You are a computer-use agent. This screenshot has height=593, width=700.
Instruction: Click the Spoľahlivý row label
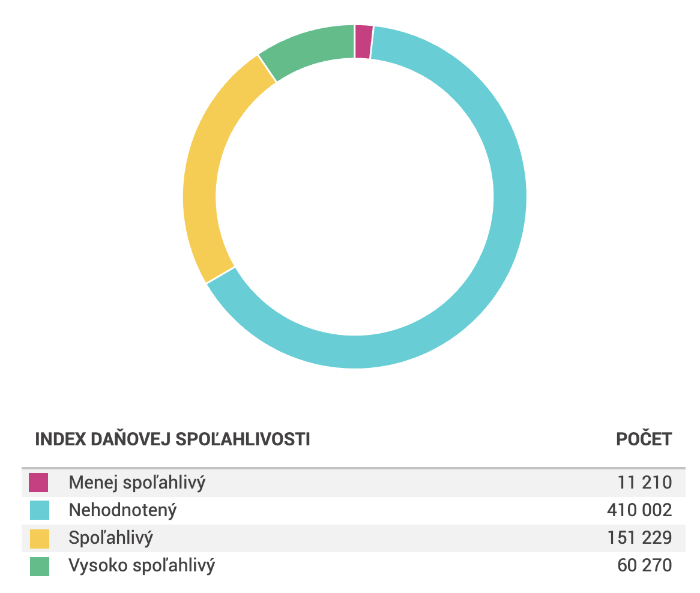tap(110, 538)
